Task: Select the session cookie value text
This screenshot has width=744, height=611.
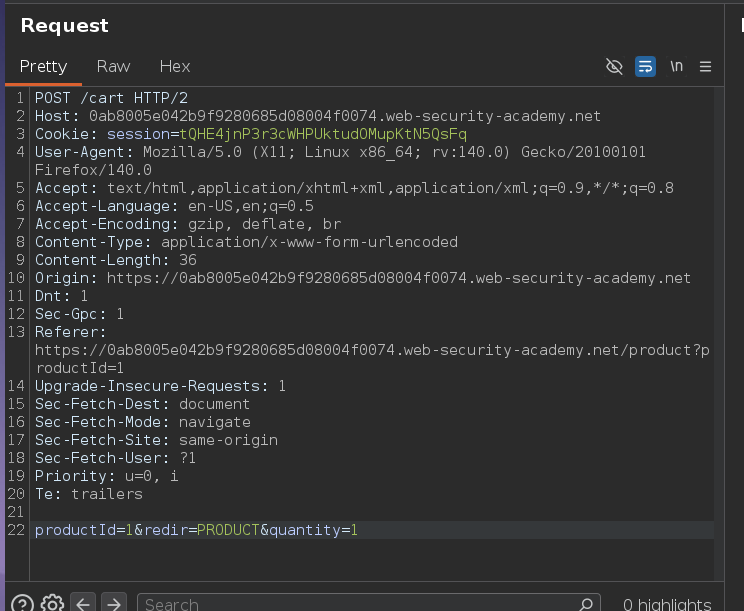Action: pos(323,134)
